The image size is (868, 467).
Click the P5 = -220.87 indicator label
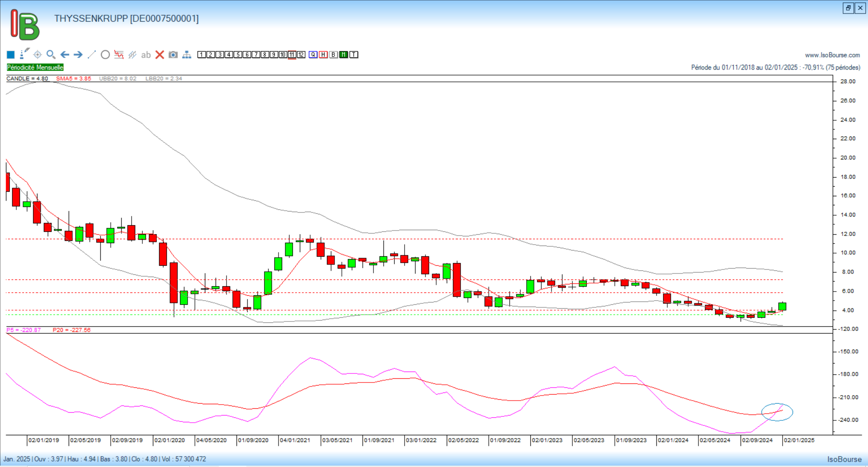pyautogui.click(x=24, y=330)
